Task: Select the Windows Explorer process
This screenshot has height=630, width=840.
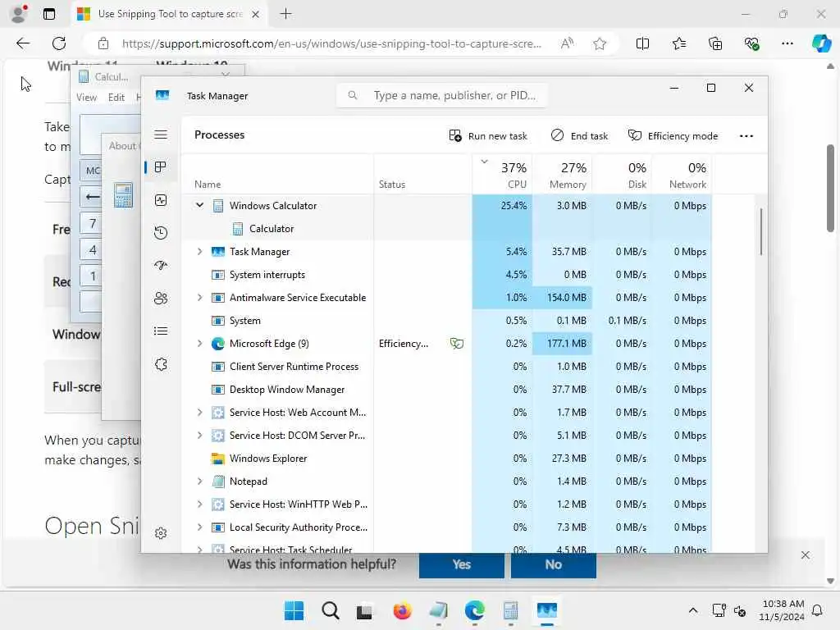Action: click(x=447, y=459)
